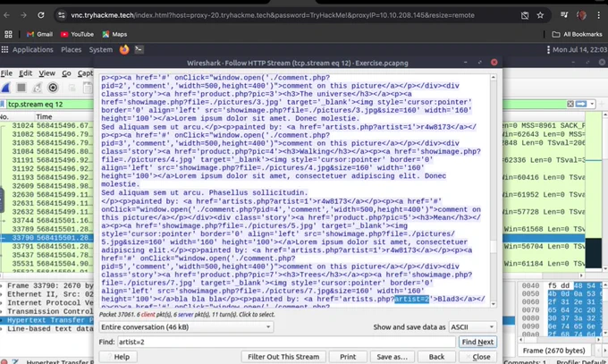Open the browser three-dot menu
Viewport: 608px width, 364px height.
(599, 15)
